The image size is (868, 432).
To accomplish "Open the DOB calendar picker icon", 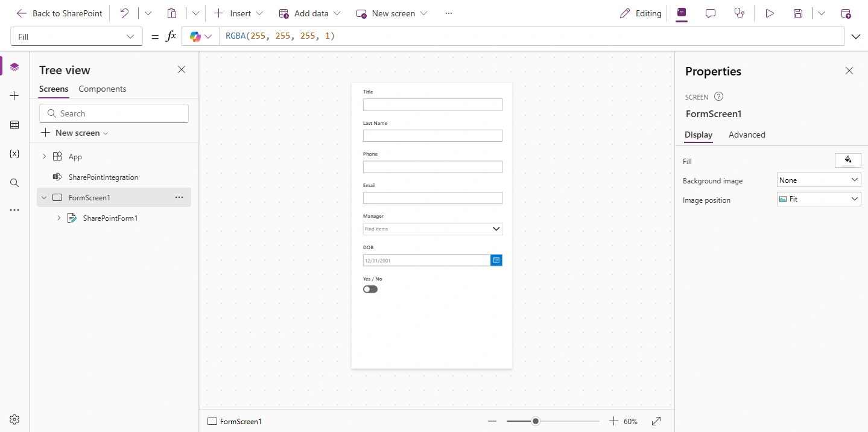I will pyautogui.click(x=496, y=260).
